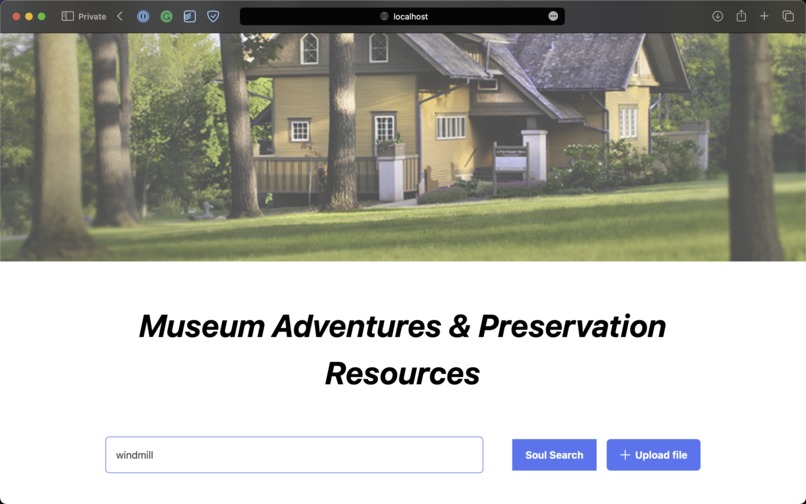Show the tab overview
Screen dimensions: 806x504
pyautogui.click(x=788, y=16)
